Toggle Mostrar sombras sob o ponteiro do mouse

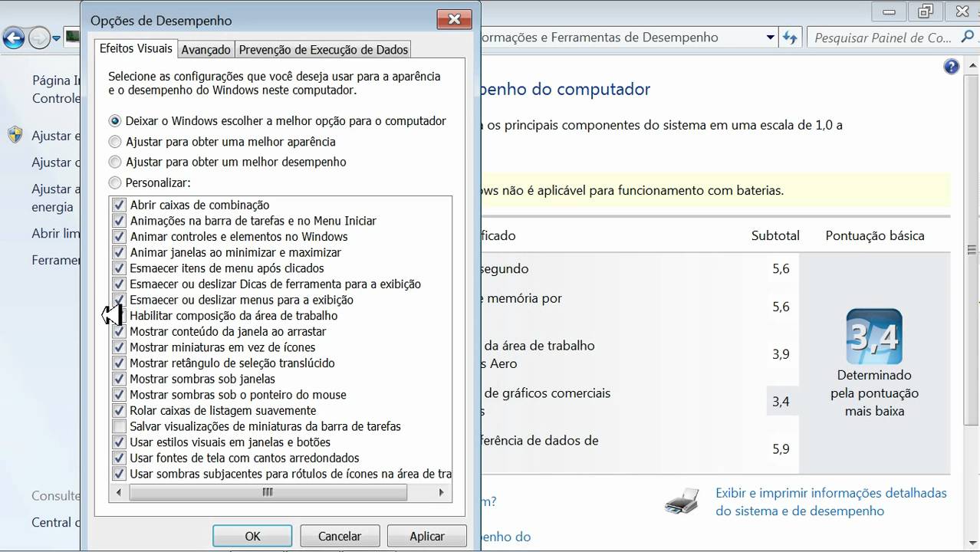pos(119,395)
